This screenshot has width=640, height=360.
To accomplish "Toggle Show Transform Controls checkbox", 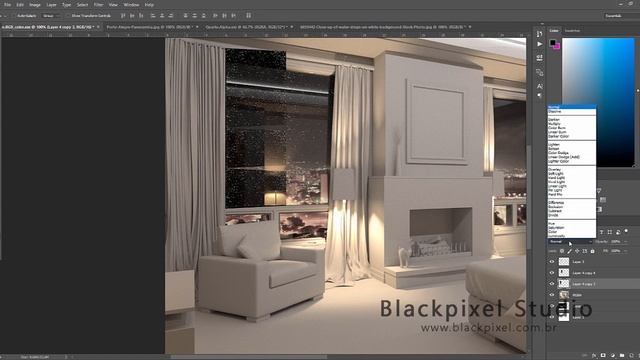I will (x=69, y=16).
